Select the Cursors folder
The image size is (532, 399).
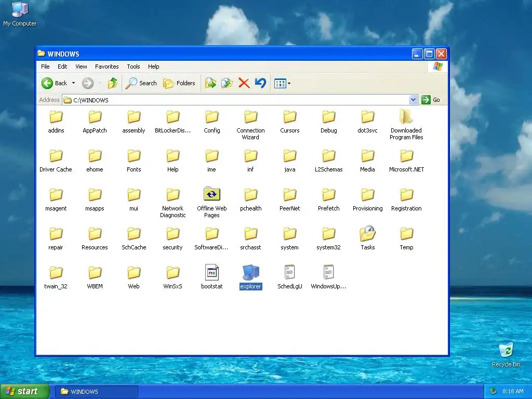[x=289, y=116]
